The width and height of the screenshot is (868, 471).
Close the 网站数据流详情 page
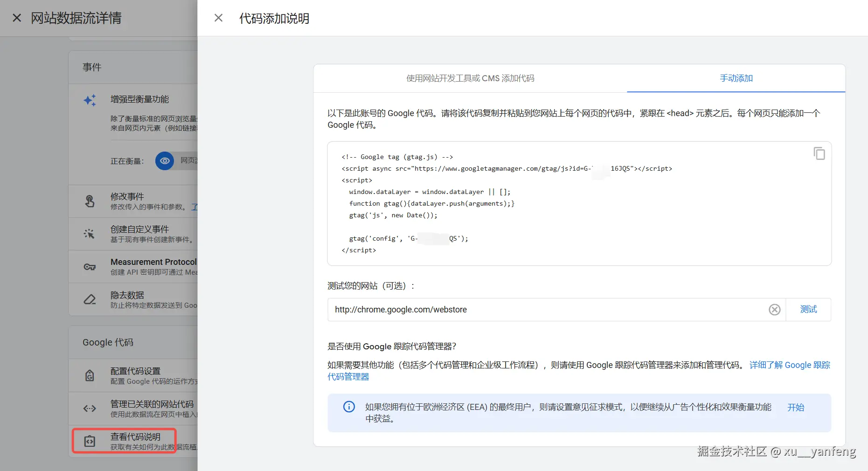[x=17, y=18]
